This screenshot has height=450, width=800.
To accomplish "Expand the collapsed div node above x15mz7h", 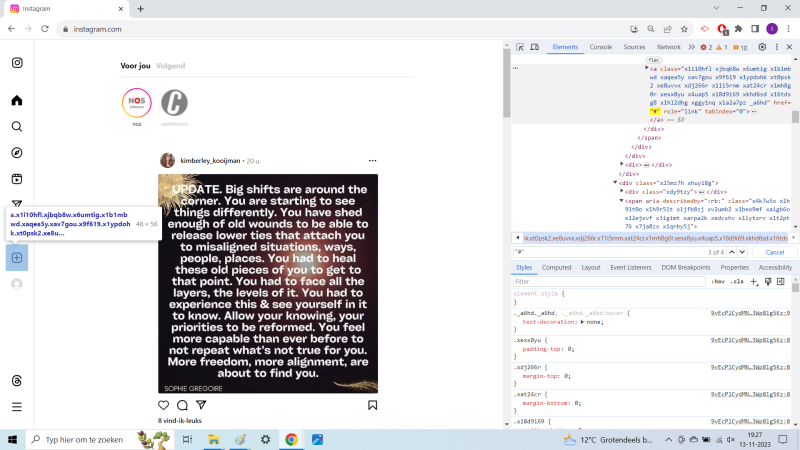I will (x=622, y=164).
